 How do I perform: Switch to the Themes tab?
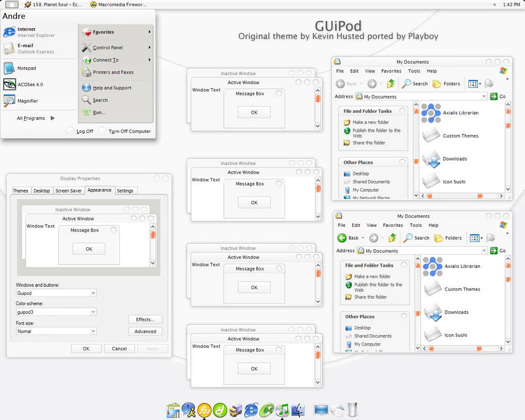tap(20, 191)
